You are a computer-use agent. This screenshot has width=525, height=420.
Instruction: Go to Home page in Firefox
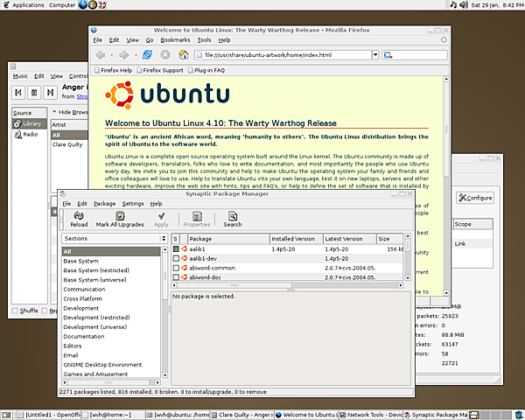[x=183, y=54]
